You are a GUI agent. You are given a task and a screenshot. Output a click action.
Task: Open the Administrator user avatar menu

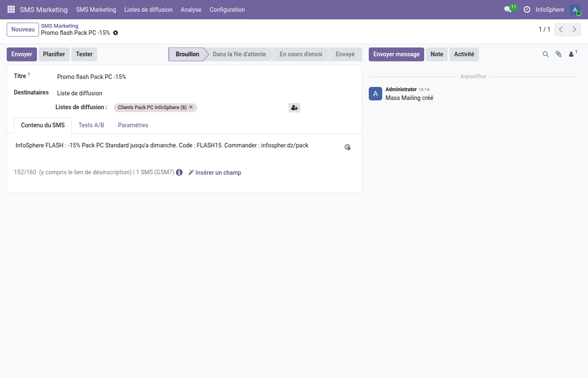tap(575, 10)
